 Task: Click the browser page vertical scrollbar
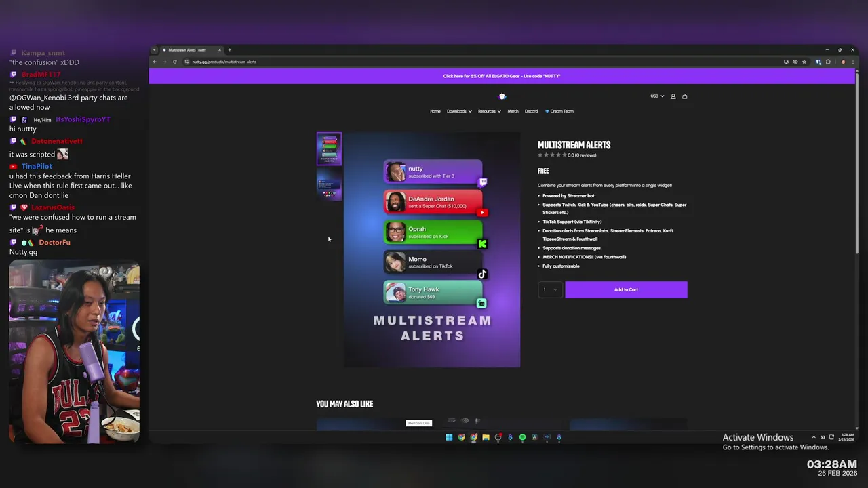(x=857, y=163)
